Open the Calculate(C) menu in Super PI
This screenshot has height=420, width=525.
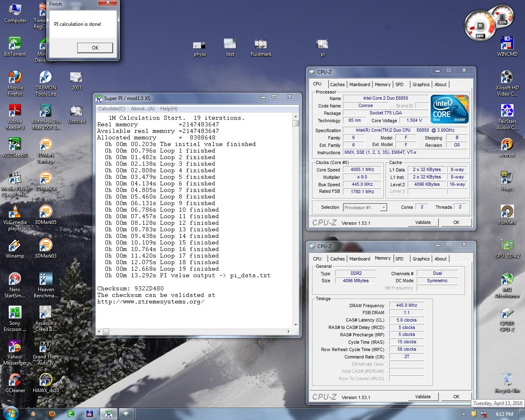click(x=112, y=109)
